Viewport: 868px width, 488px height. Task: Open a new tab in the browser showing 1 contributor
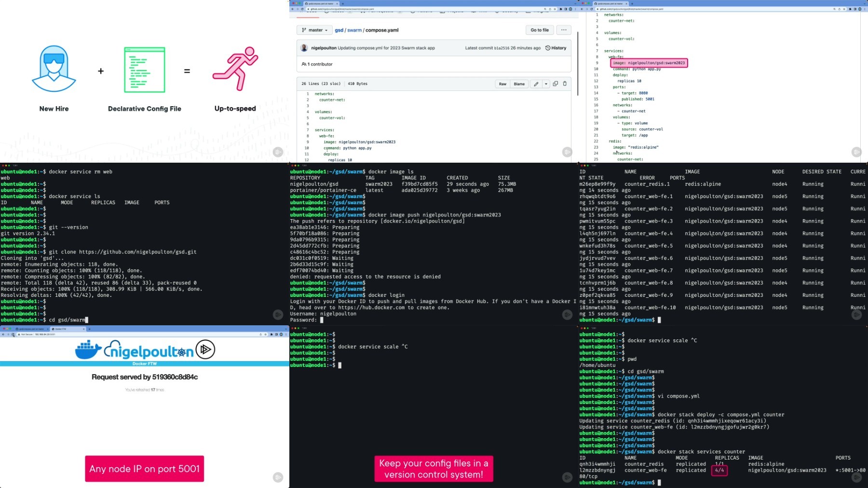tap(343, 3)
